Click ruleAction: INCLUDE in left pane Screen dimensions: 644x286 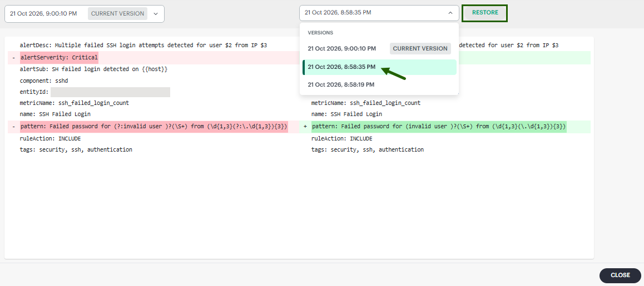click(x=50, y=139)
